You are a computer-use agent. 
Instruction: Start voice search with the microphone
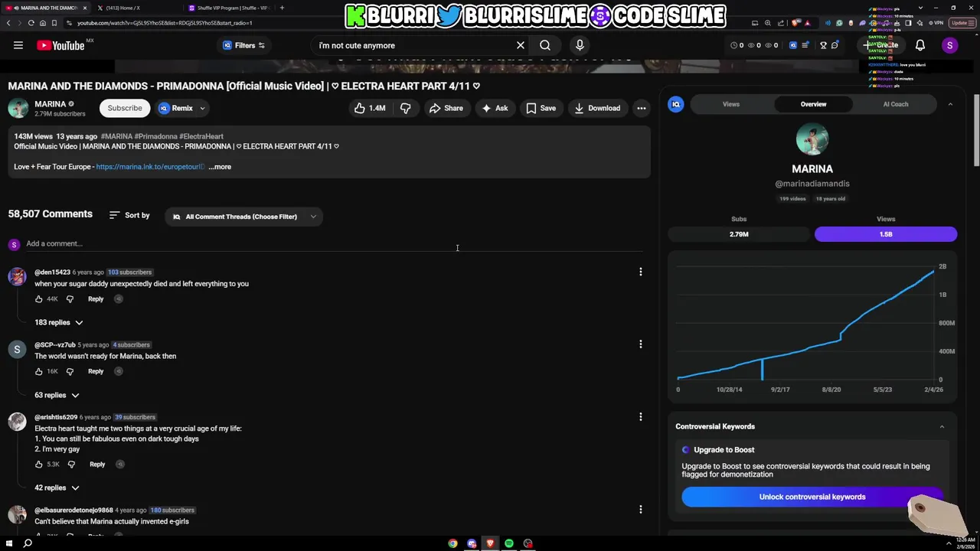tap(580, 45)
